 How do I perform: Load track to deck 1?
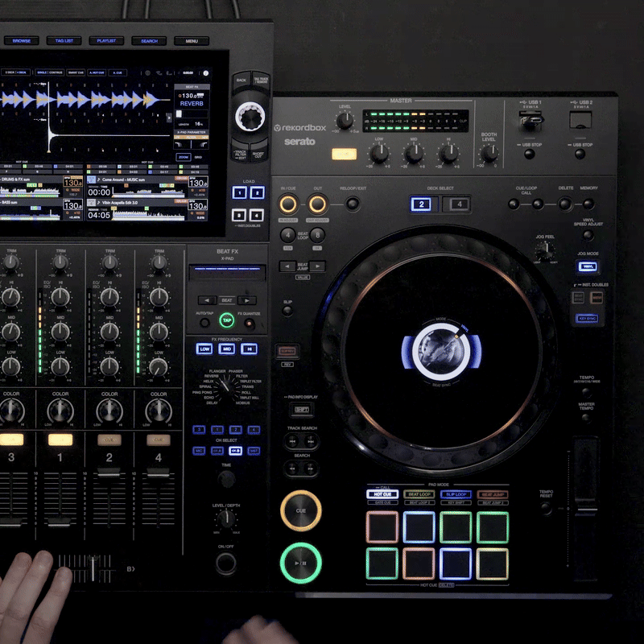[240, 192]
